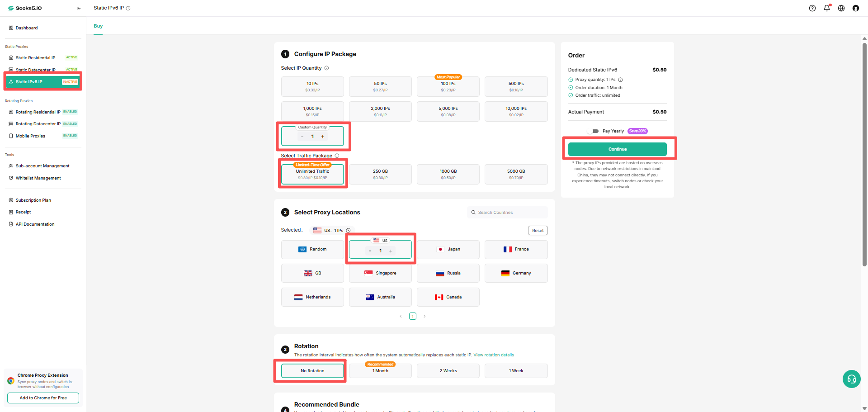Go to the next locations page arrow
The image size is (868, 412).
pyautogui.click(x=425, y=317)
